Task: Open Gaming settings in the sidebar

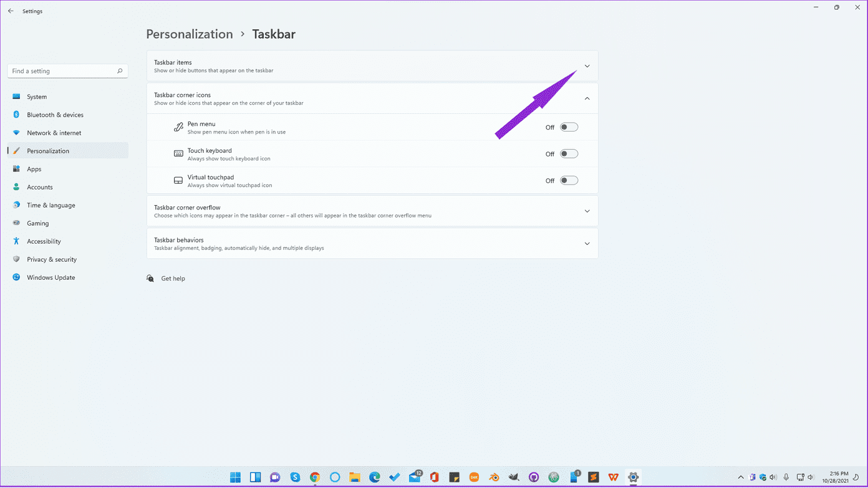Action: [x=67, y=223]
